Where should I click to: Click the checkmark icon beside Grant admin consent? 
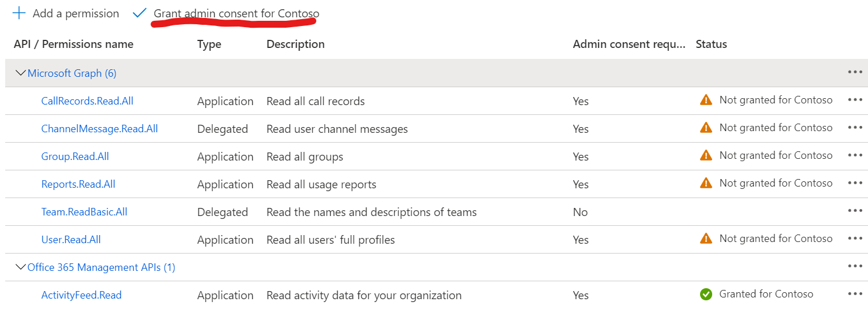point(139,13)
